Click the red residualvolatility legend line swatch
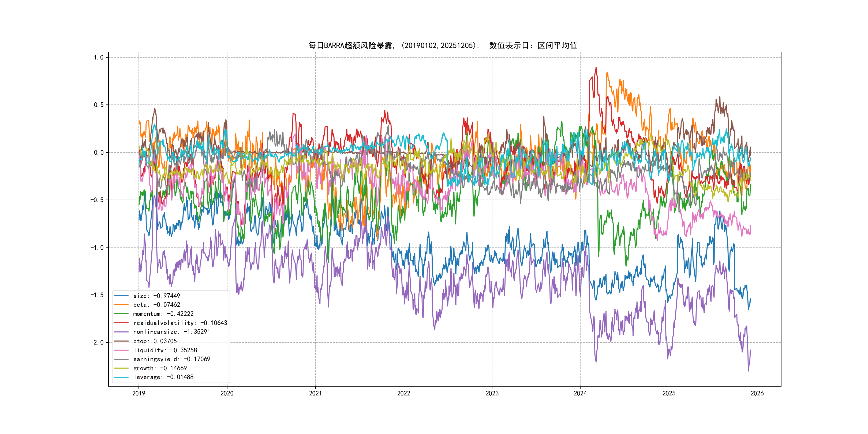The width and height of the screenshot is (868, 434). pos(121,323)
